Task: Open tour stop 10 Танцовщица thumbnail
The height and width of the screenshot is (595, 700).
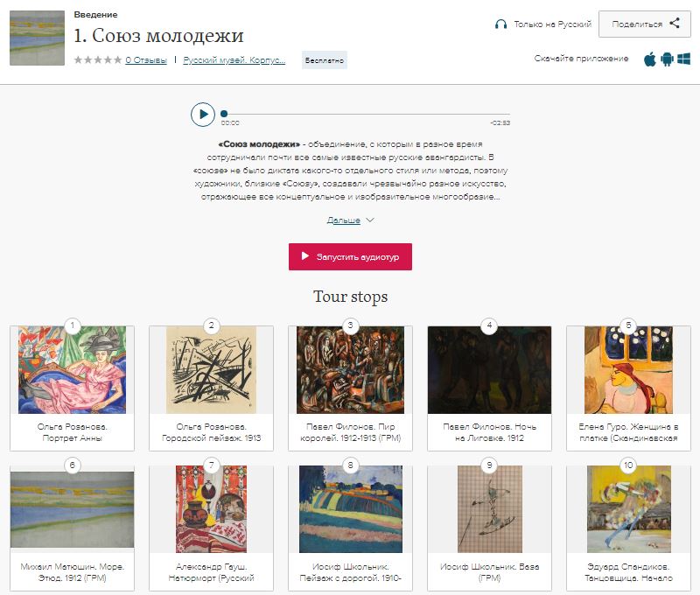Action: (628, 509)
